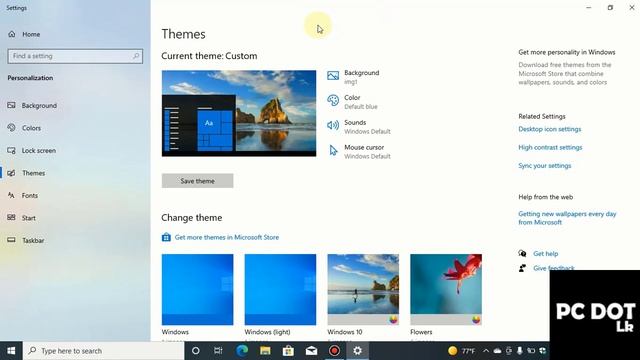The image size is (640, 360).
Task: Click the Microsoft Store bag icon
Action: point(166,237)
